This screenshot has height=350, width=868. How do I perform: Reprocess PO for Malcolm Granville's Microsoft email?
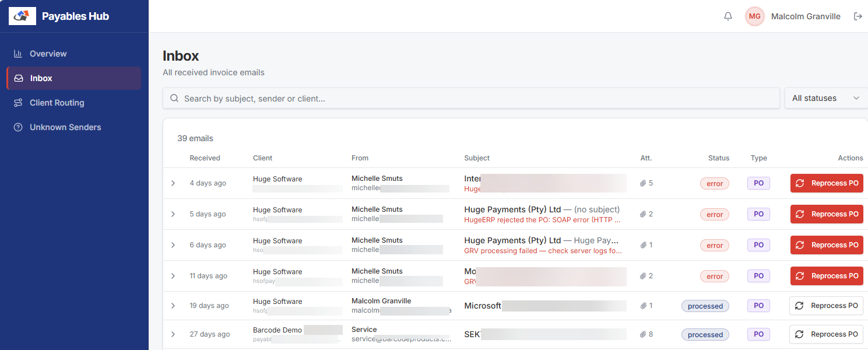pyautogui.click(x=827, y=306)
